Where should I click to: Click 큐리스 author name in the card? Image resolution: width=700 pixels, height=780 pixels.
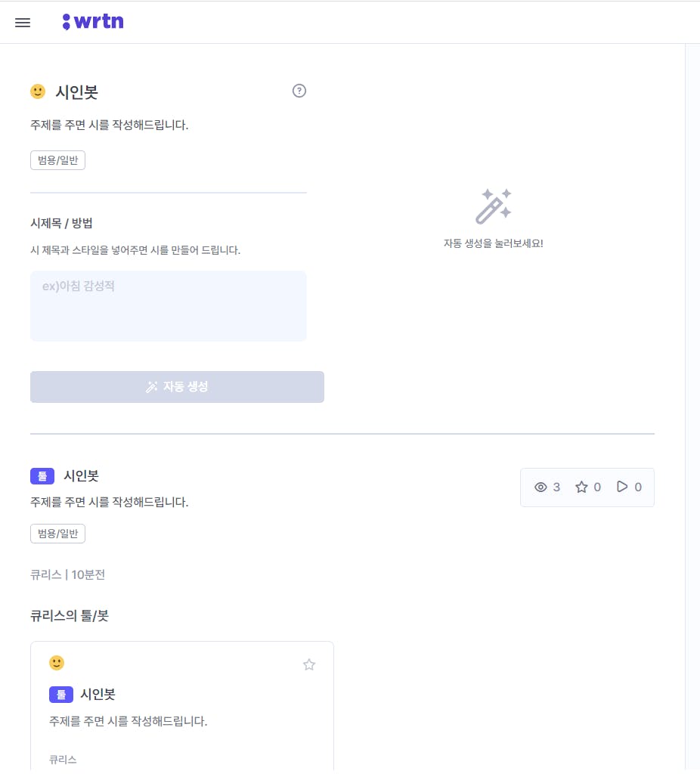coord(63,760)
